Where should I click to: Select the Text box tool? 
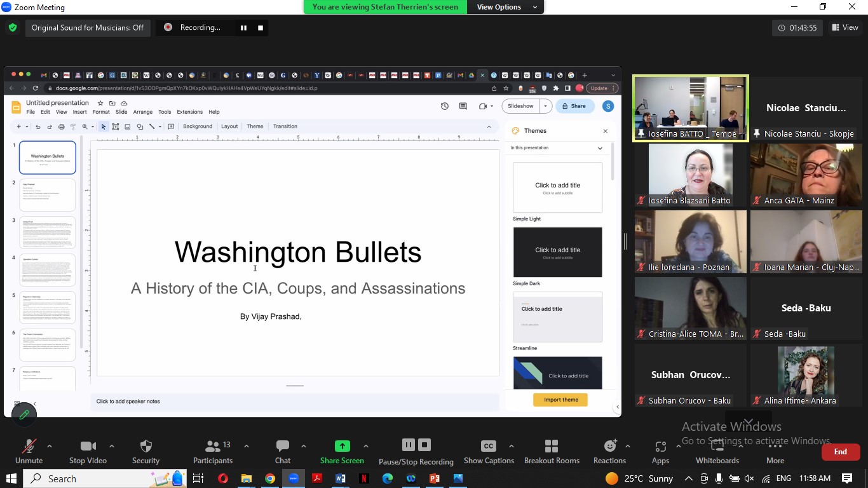[116, 126]
